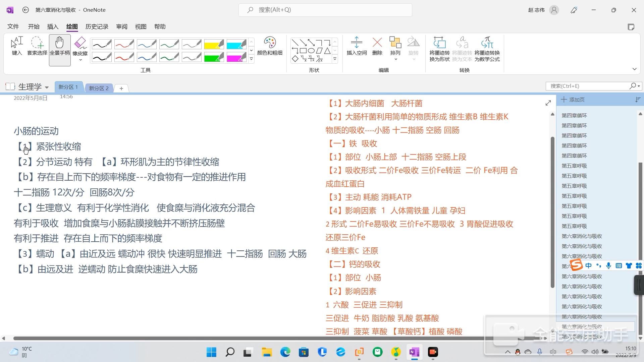Toggle the 全景手柄 panning hand tool
Viewport: 644px width, 362px height.
[60, 50]
